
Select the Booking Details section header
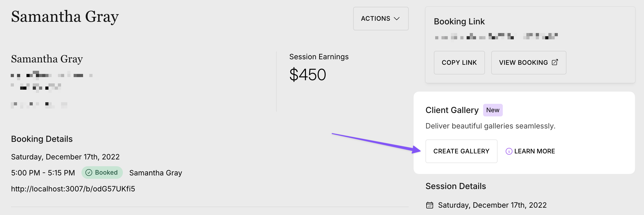click(x=41, y=139)
